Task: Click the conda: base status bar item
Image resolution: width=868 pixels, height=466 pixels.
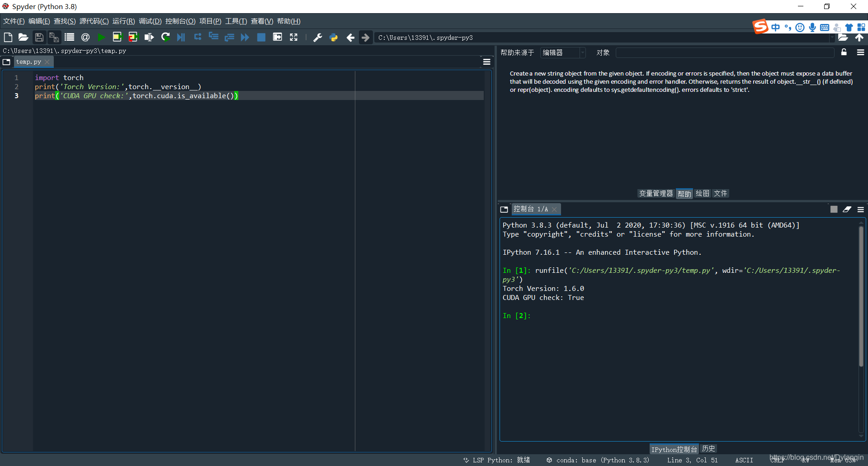Action: [598, 460]
